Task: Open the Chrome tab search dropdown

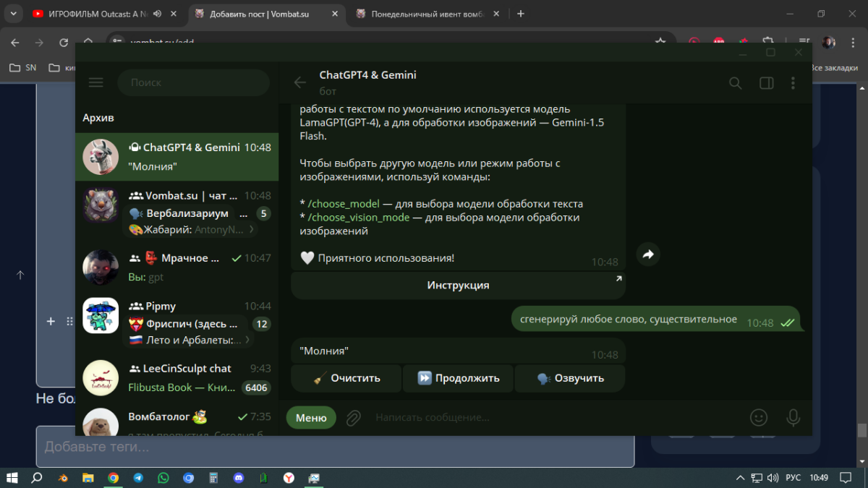Action: [x=13, y=14]
